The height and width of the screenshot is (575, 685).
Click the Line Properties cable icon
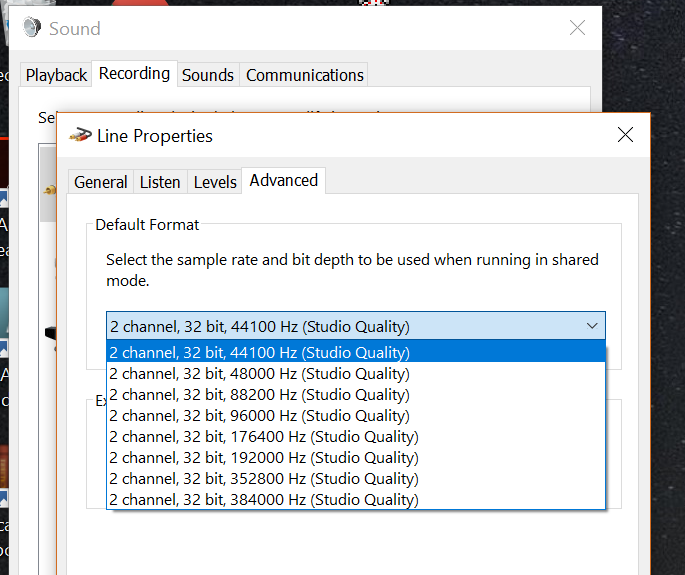tap(81, 135)
